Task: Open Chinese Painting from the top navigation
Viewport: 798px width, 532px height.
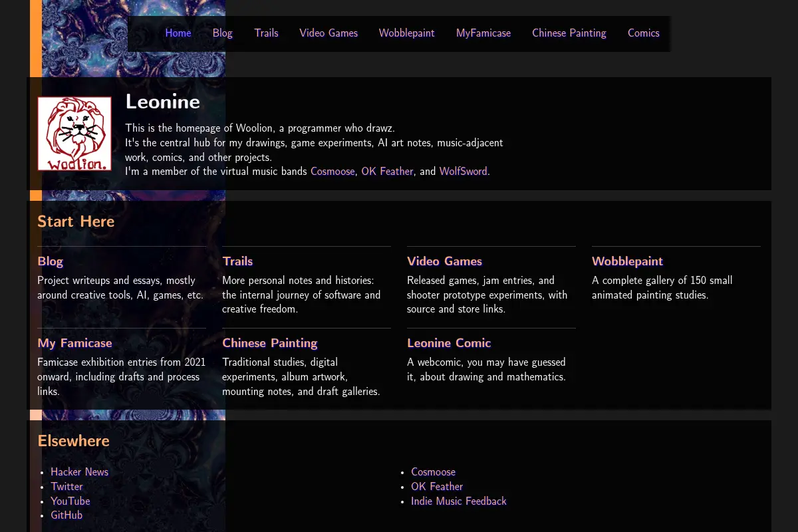Action: point(569,33)
